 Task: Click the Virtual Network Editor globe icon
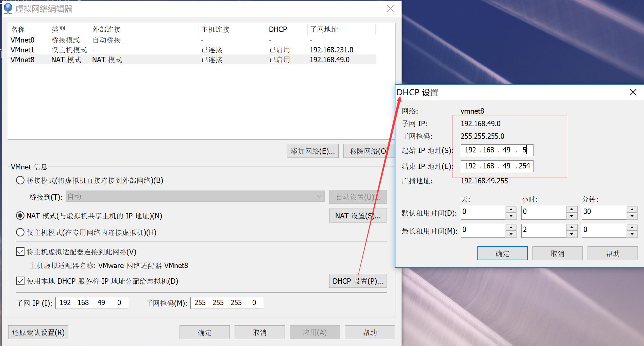pos(8,9)
